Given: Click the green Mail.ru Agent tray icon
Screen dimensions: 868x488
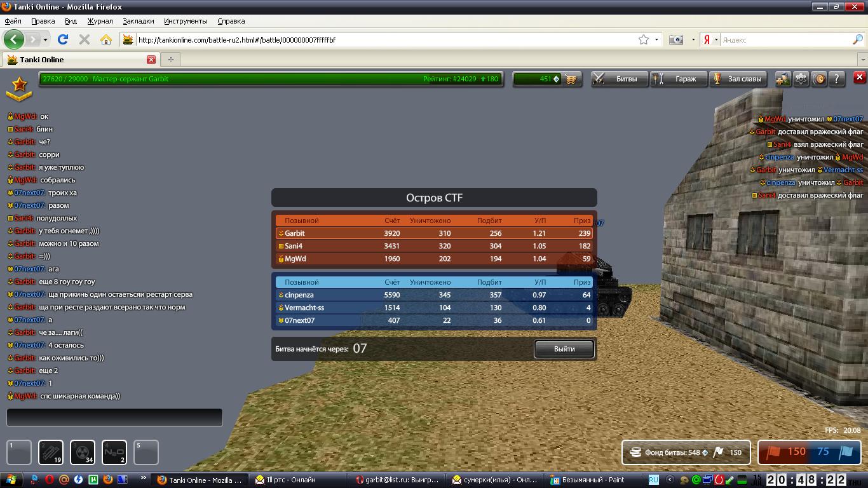Looking at the screenshot, I should tap(696, 480).
